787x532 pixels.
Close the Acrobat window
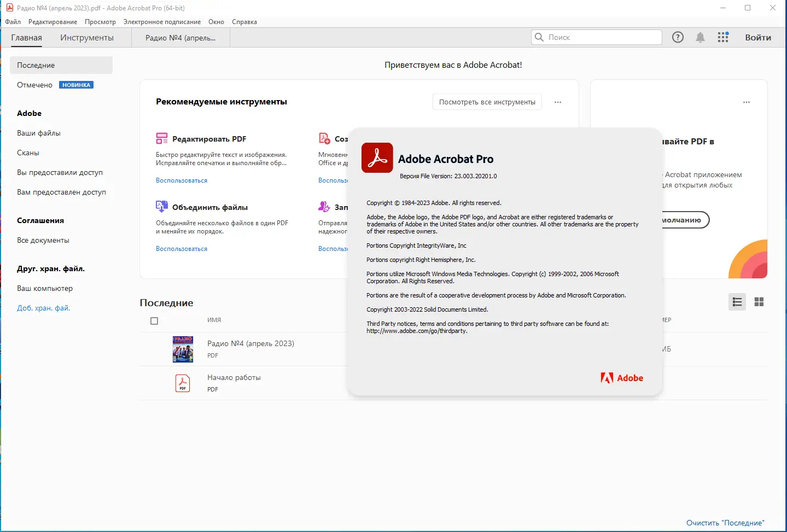point(773,8)
